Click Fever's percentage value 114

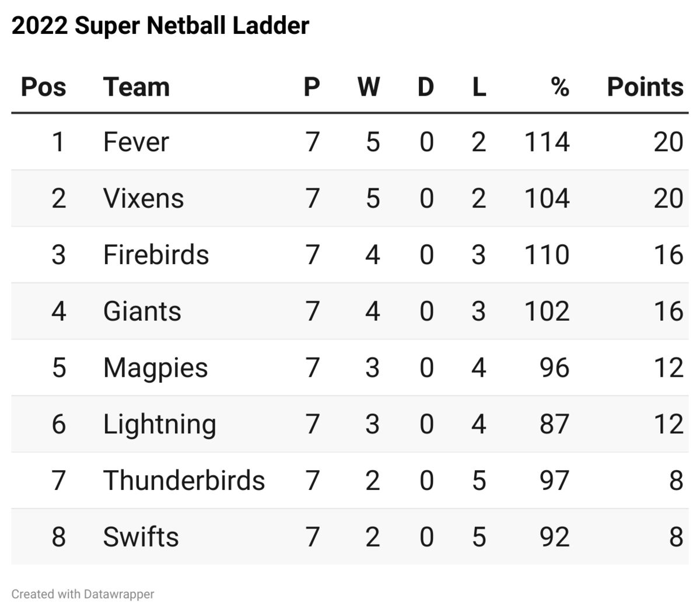pos(547,142)
